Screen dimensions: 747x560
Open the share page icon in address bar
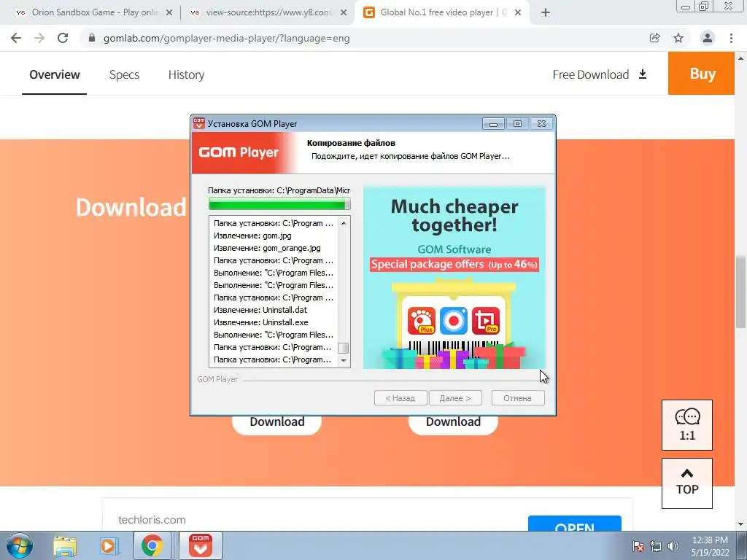[655, 38]
